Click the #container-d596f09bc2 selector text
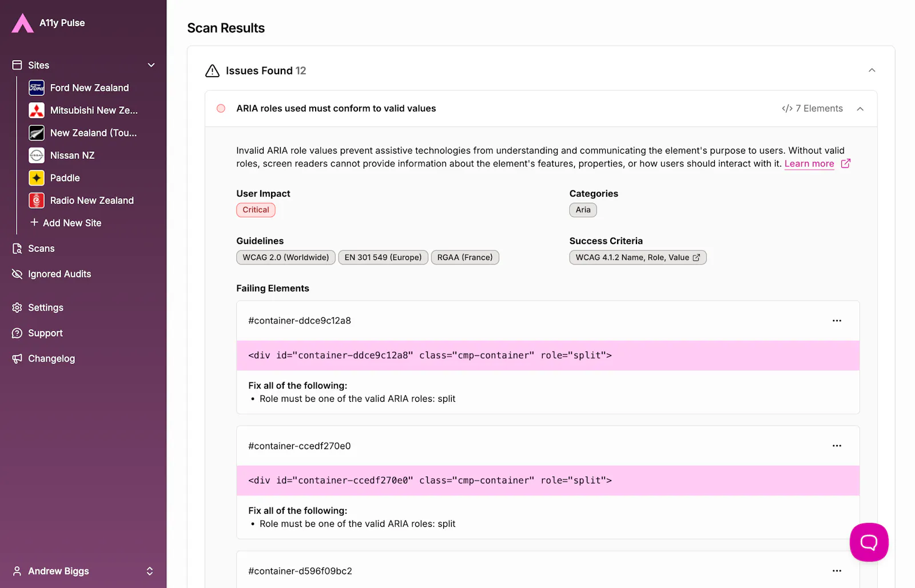915x588 pixels. (300, 571)
